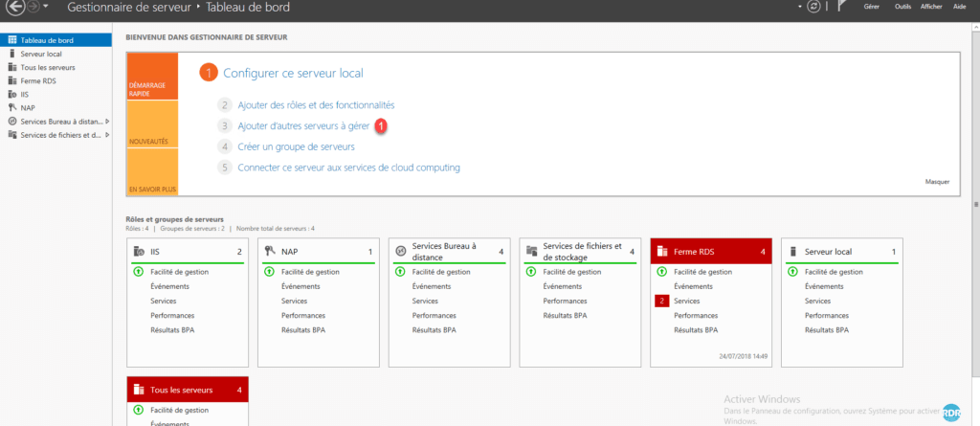This screenshot has height=426, width=980.
Task: Click the NAP icon in sidebar
Action: (11, 108)
